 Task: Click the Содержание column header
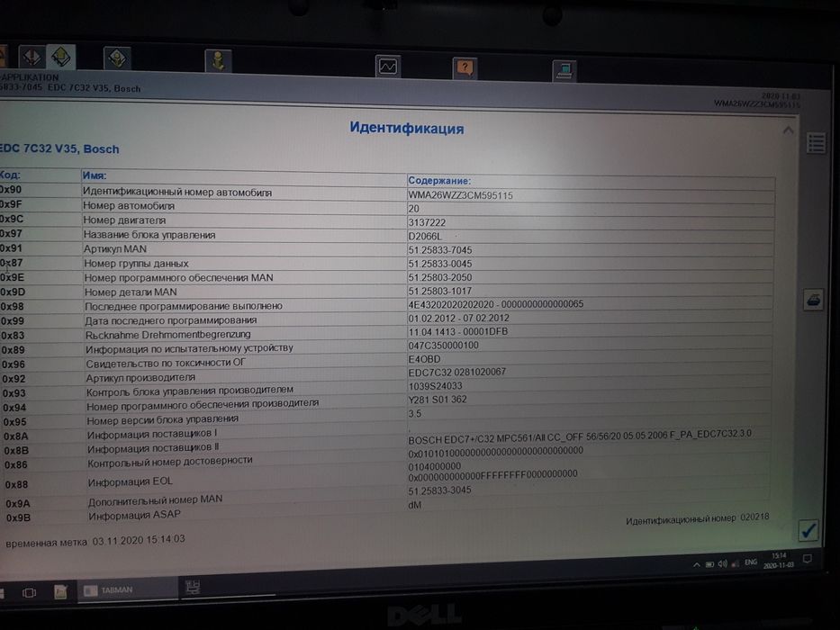(439, 181)
